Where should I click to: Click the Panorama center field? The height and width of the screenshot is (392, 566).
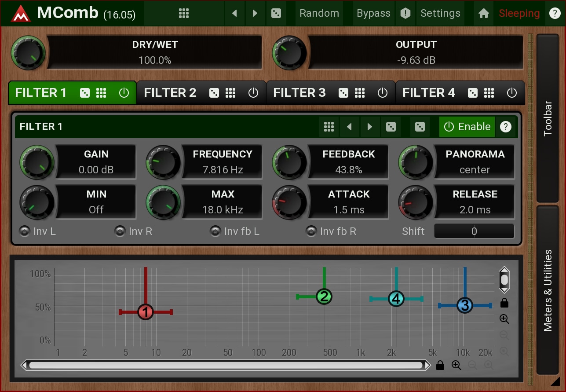[x=475, y=162]
